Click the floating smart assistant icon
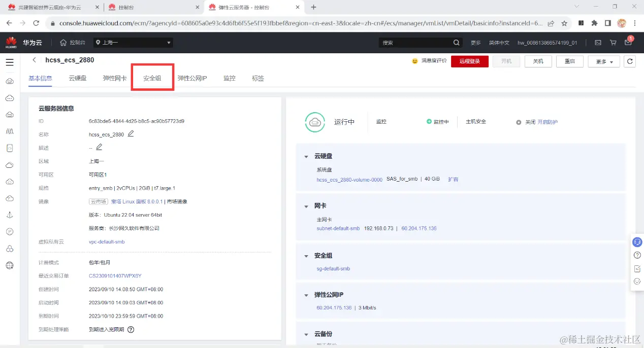Screen dimensions: 644x348 click(x=637, y=242)
